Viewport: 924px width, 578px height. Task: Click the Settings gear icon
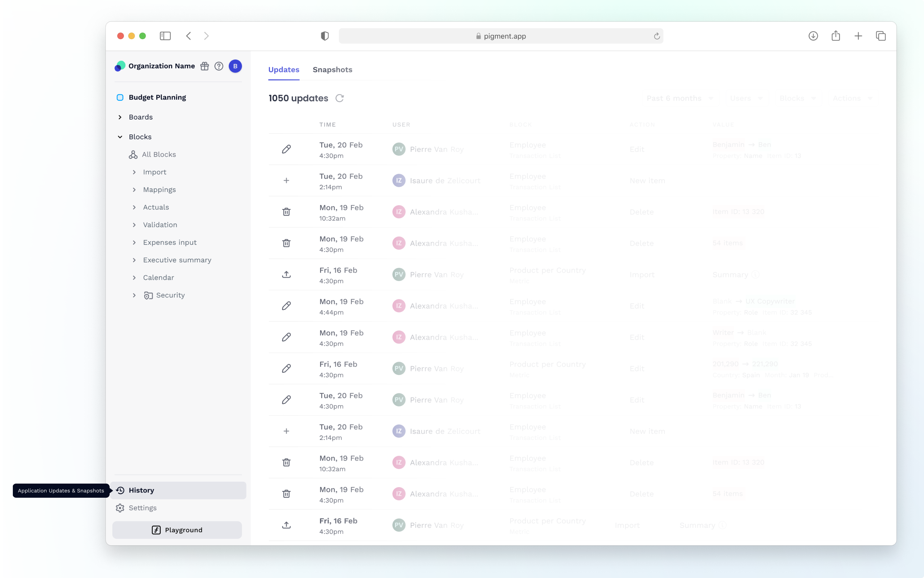[x=120, y=508]
